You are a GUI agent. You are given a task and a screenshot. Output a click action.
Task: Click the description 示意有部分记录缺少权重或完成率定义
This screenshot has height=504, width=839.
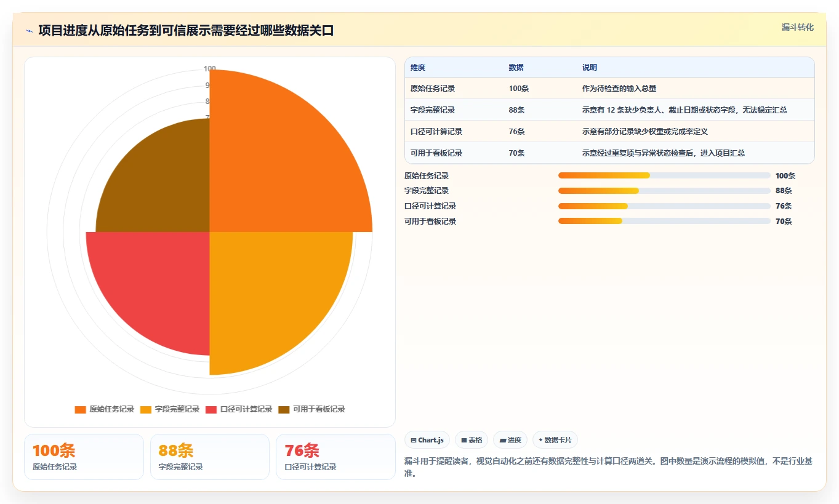pyautogui.click(x=645, y=132)
